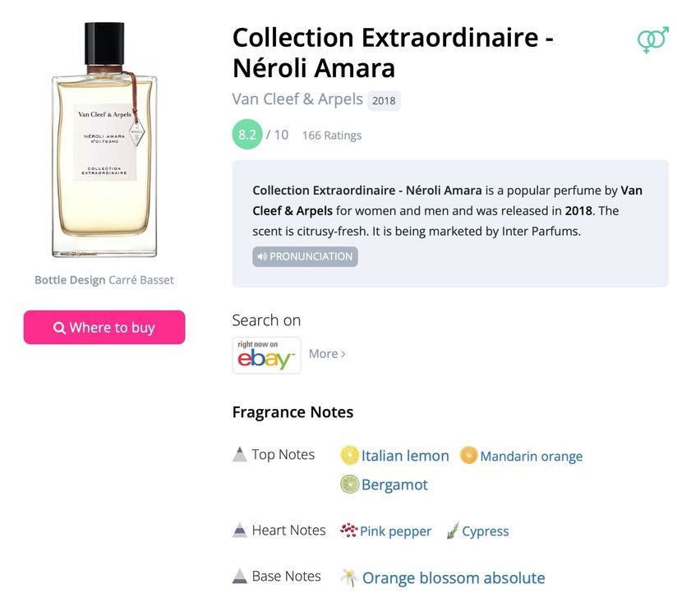Enlarge the Néroli Amara bottle image
The width and height of the screenshot is (677, 616).
[x=104, y=140]
